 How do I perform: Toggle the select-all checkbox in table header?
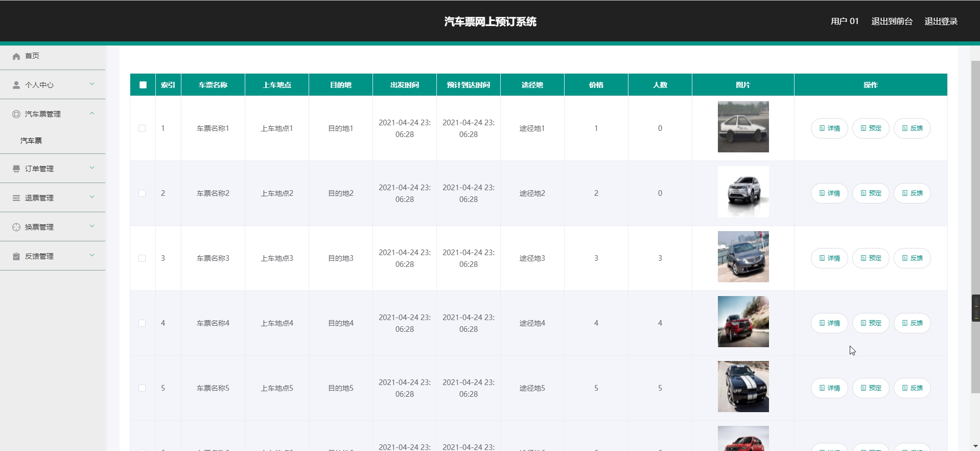pyautogui.click(x=143, y=85)
